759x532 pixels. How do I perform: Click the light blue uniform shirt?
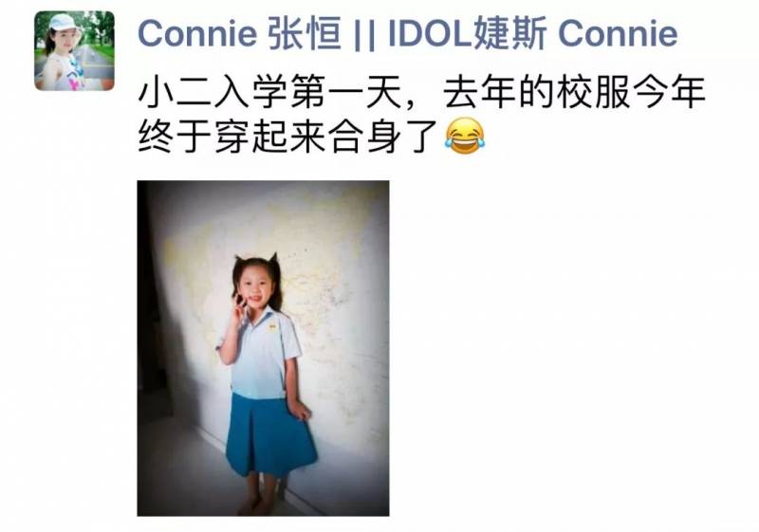click(x=264, y=354)
